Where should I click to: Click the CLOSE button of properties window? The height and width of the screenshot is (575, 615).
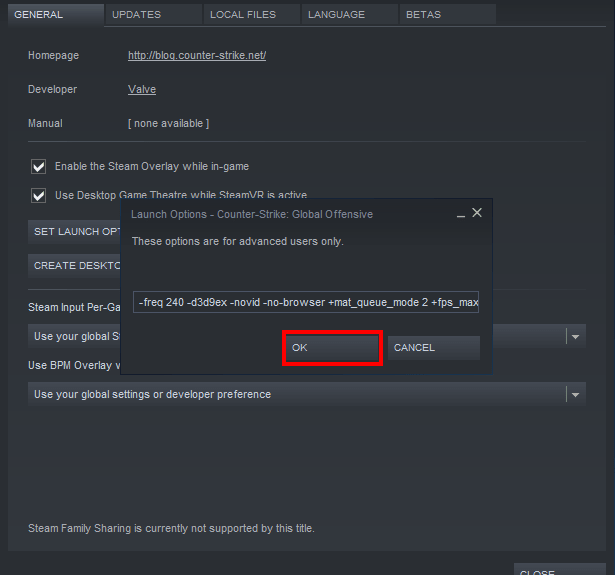560,570
